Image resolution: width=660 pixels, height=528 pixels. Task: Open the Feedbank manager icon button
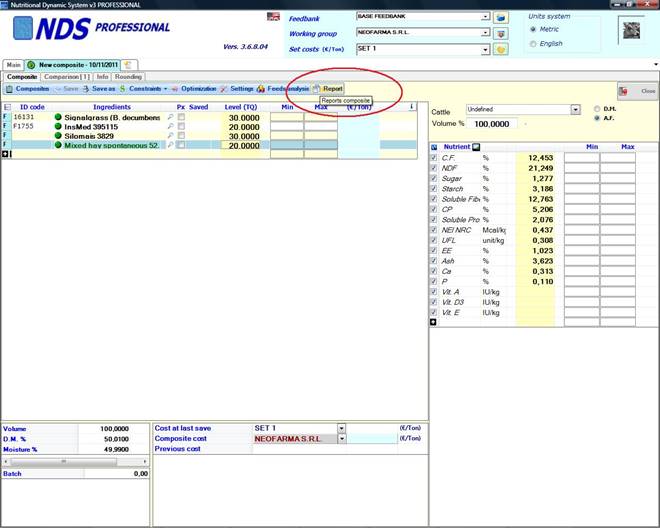pyautogui.click(x=500, y=18)
